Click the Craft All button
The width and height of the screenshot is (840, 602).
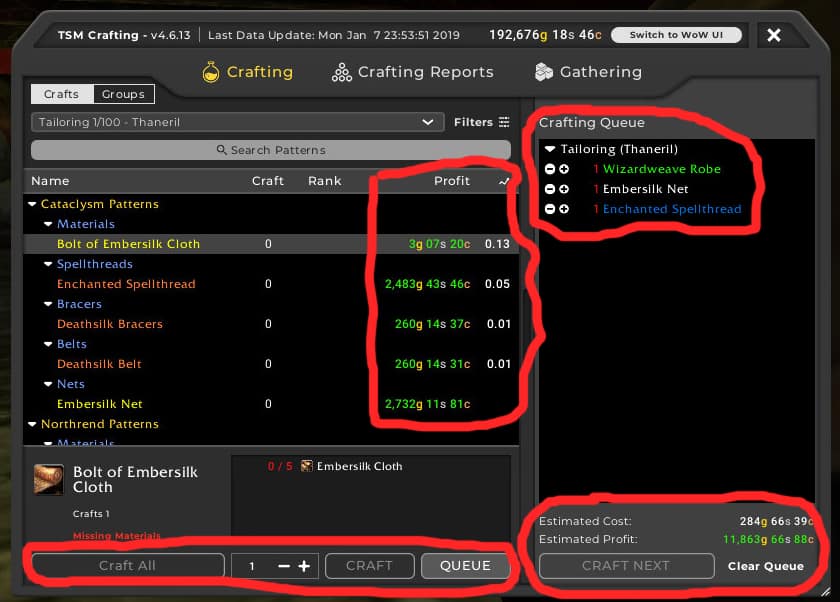[x=128, y=566]
